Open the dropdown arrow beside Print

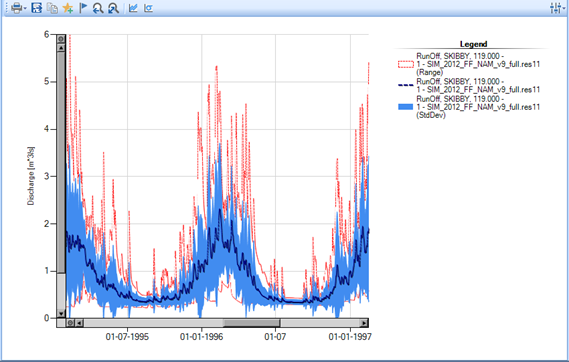pyautogui.click(x=25, y=8)
